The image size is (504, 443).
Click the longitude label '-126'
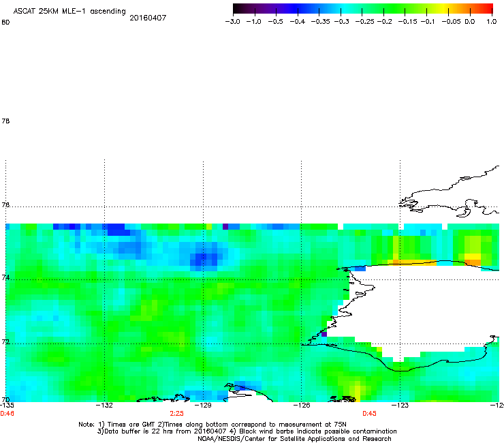tap(302, 406)
